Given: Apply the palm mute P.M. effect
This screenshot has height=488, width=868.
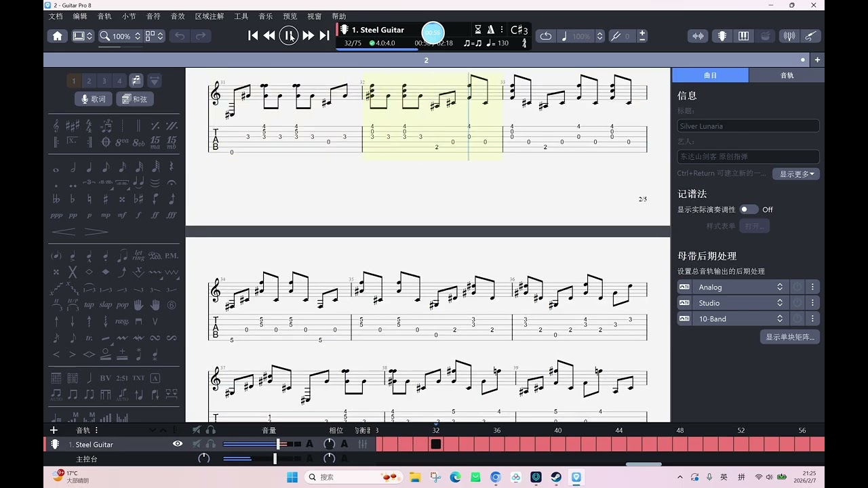Looking at the screenshot, I should (172, 256).
